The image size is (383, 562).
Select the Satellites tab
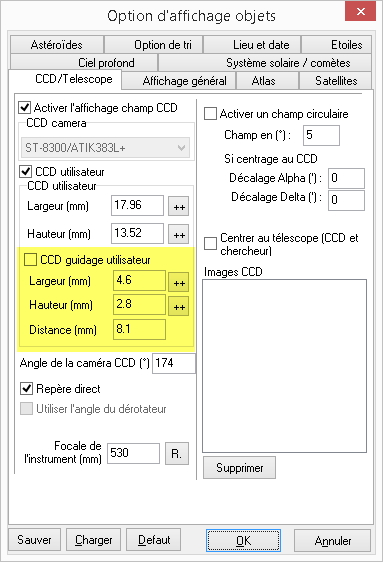pyautogui.click(x=336, y=81)
